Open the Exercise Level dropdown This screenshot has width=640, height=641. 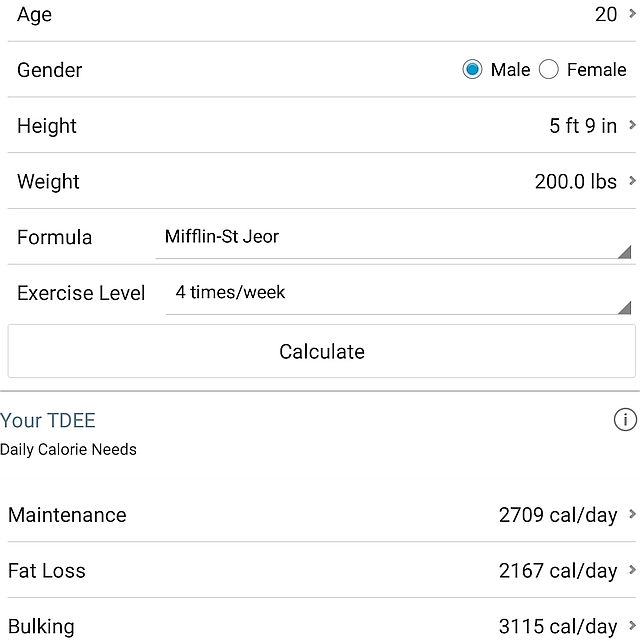pyautogui.click(x=399, y=293)
